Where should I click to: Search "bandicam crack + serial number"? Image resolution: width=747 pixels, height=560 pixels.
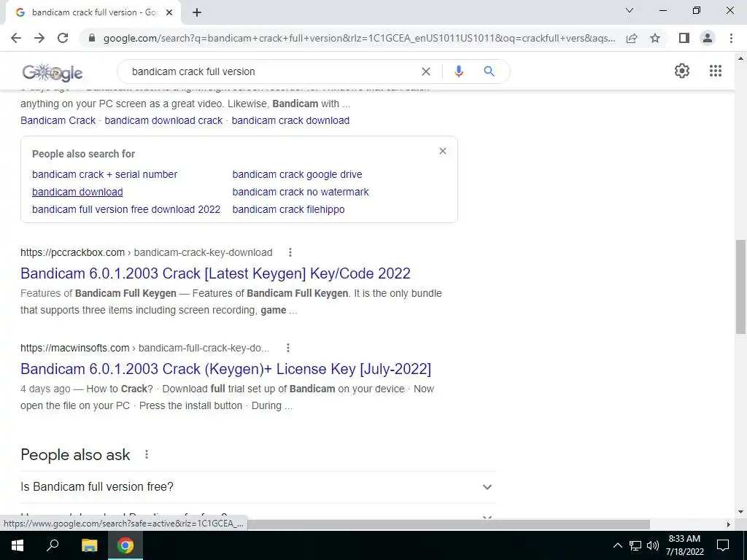[x=105, y=174]
